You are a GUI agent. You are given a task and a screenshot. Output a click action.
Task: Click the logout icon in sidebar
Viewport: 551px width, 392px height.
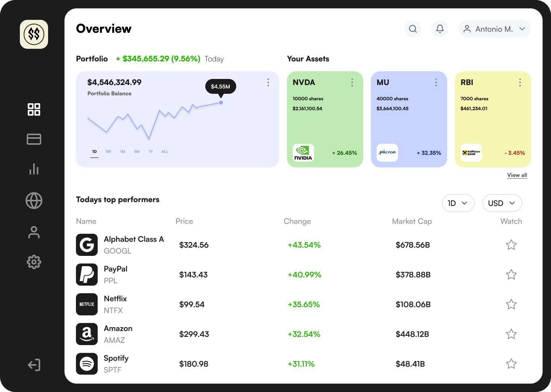[34, 365]
